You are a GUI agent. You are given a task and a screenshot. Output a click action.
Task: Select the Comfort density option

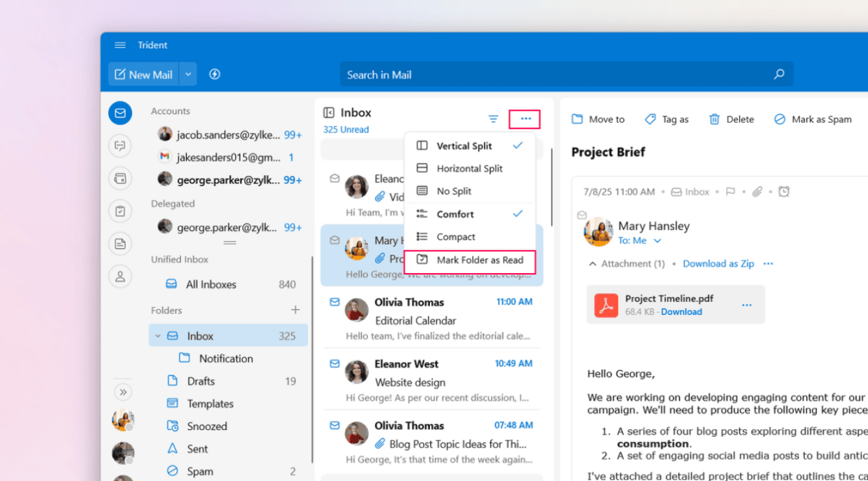pyautogui.click(x=470, y=214)
